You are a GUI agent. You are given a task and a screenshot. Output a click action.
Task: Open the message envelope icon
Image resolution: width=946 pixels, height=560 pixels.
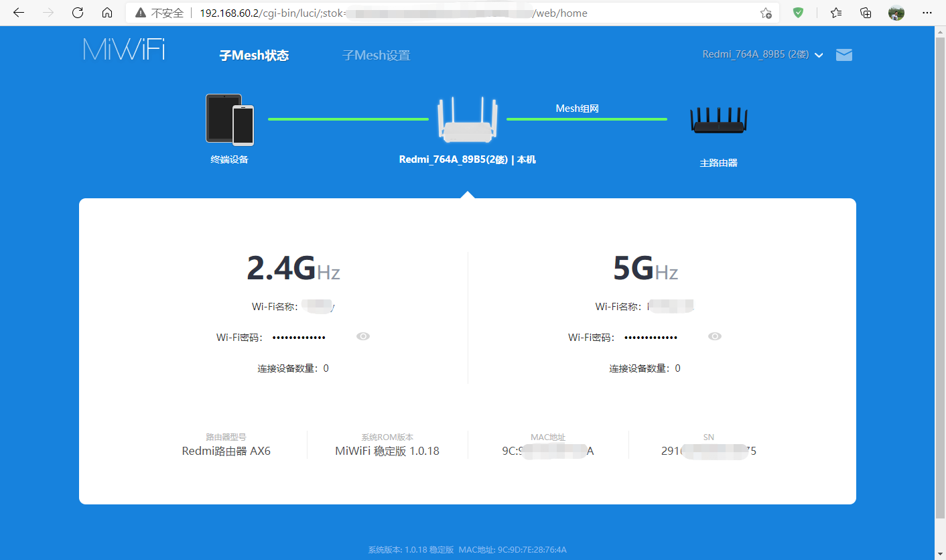click(x=843, y=55)
